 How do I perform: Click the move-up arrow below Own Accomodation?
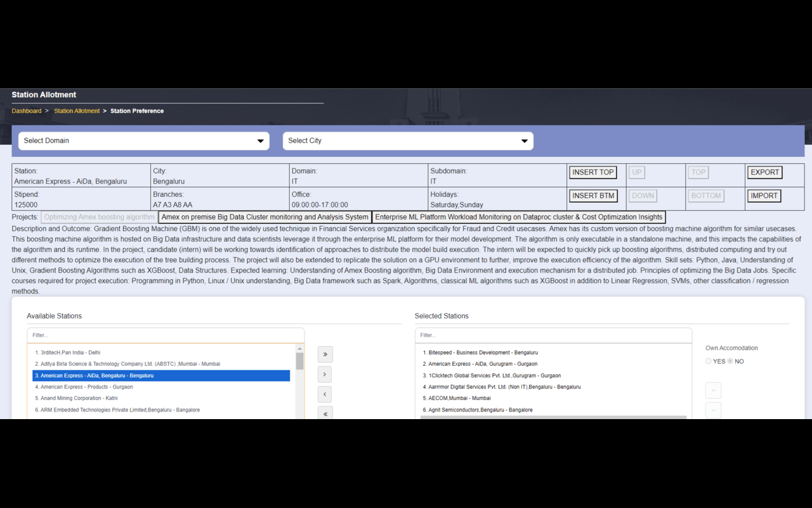coord(713,390)
